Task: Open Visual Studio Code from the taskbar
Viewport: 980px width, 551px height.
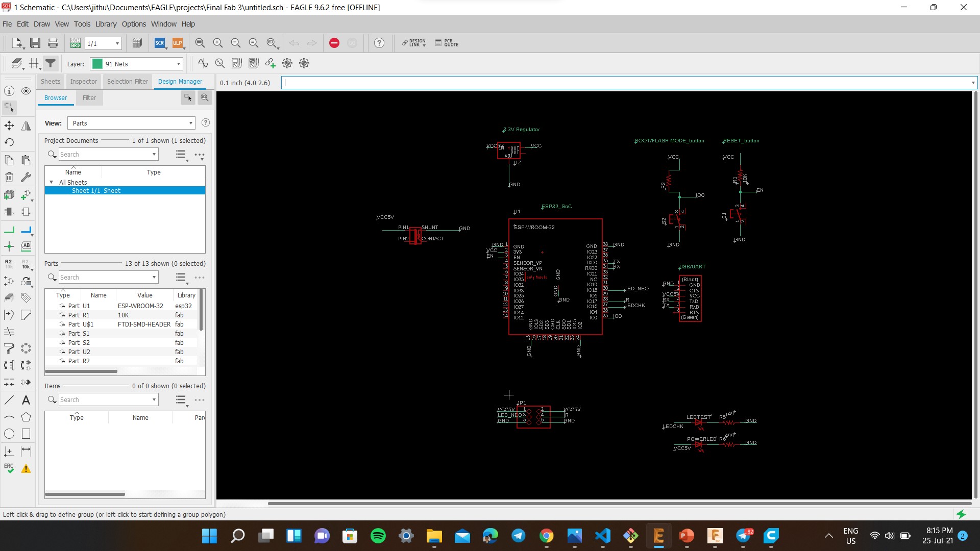Action: click(x=603, y=536)
